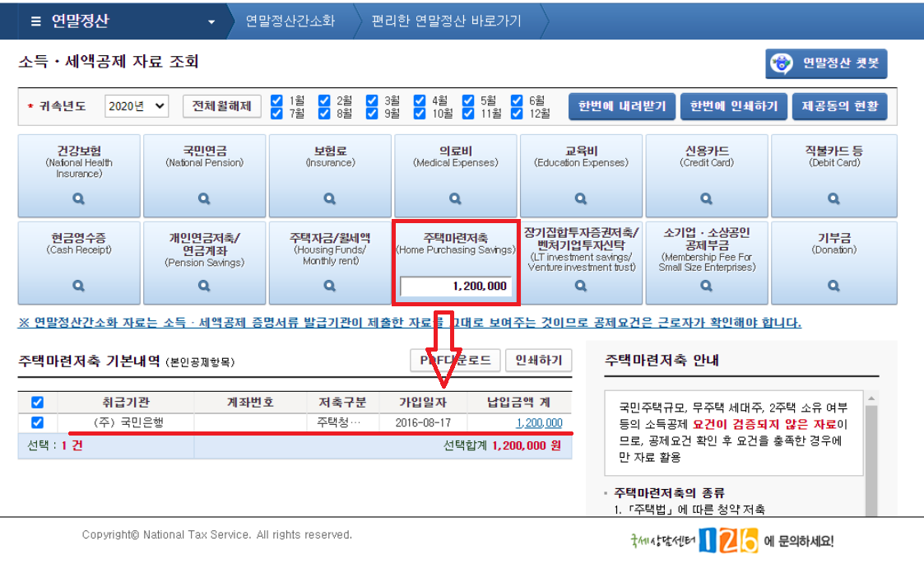Click 한번에 인쇄하기 button

(x=734, y=106)
